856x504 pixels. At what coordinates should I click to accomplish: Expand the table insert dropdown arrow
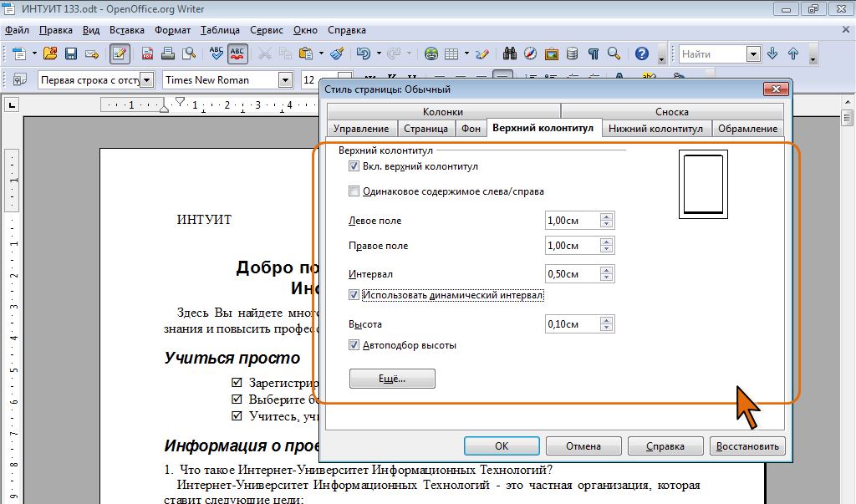click(466, 53)
